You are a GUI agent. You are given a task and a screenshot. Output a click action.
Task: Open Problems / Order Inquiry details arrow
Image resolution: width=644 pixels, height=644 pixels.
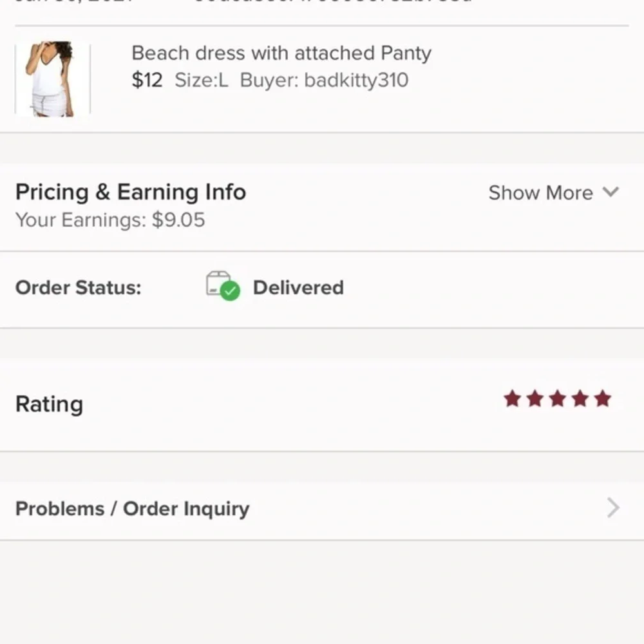[613, 509]
